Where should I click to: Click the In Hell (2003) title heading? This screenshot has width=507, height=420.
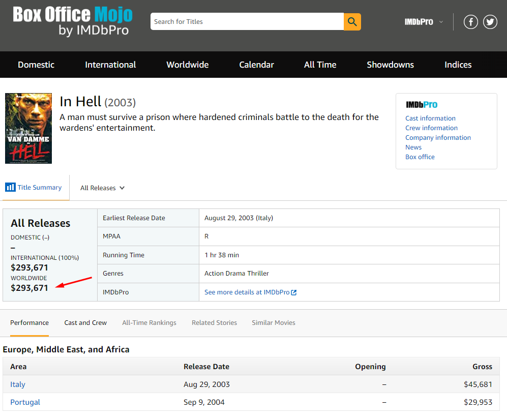[x=98, y=102]
